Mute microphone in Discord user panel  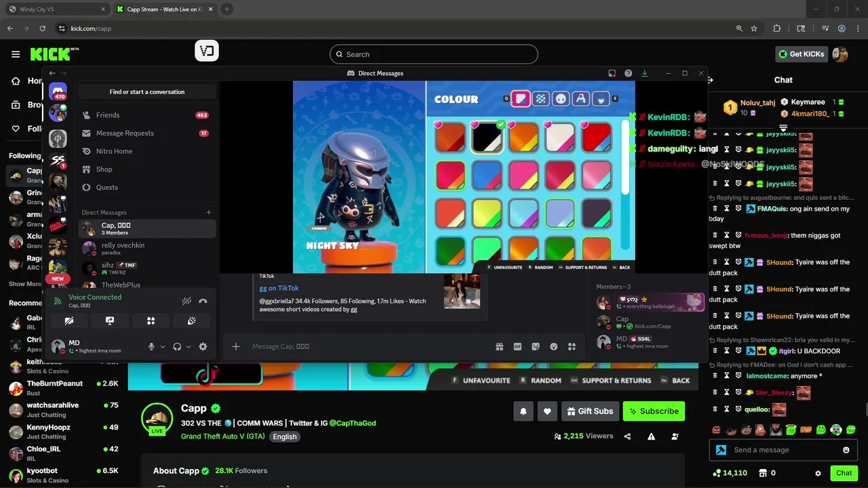pos(151,346)
